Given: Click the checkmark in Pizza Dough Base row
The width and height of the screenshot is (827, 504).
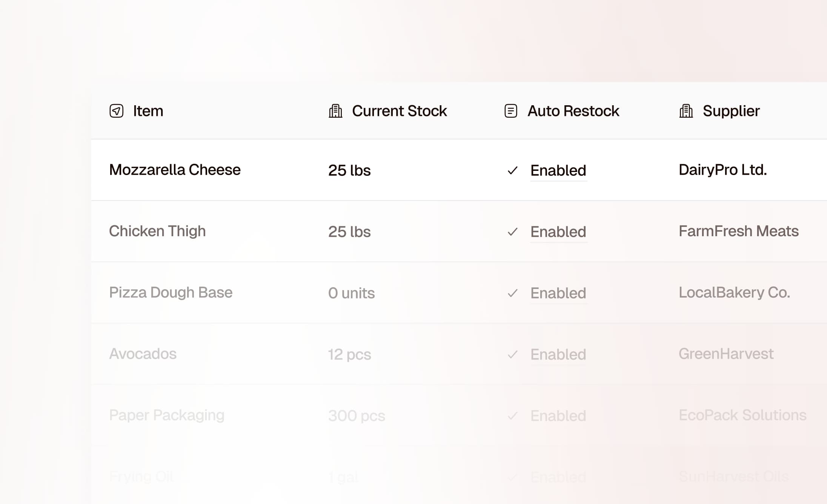Looking at the screenshot, I should click(512, 293).
